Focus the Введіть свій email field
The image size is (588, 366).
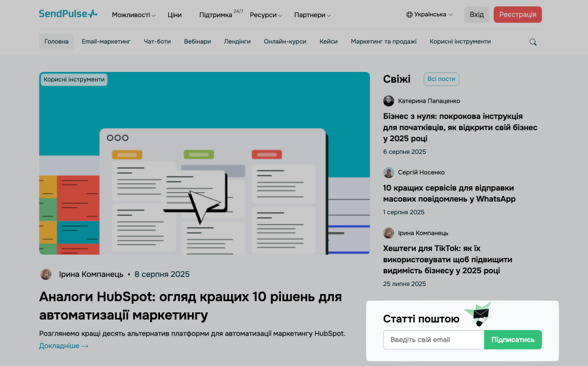[x=433, y=340]
